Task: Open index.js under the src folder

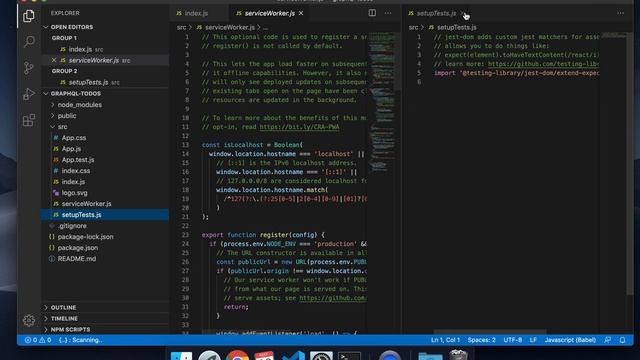Action: pyautogui.click(x=73, y=182)
